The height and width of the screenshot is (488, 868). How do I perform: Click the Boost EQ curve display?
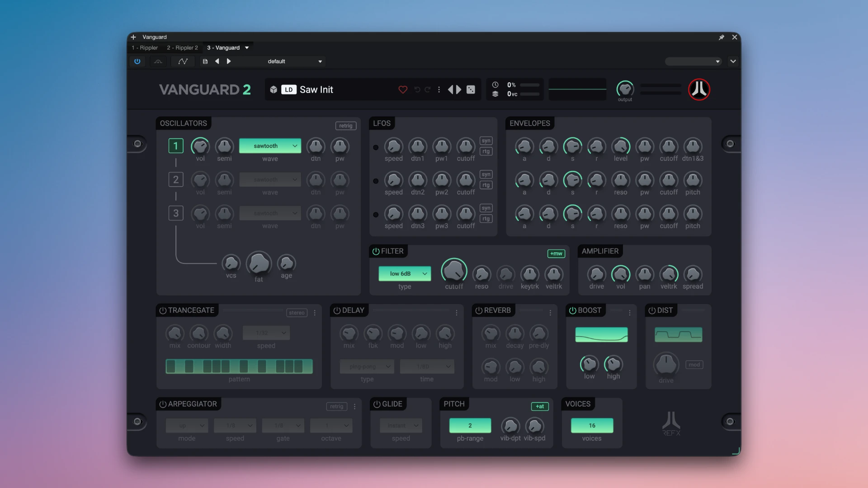point(601,335)
